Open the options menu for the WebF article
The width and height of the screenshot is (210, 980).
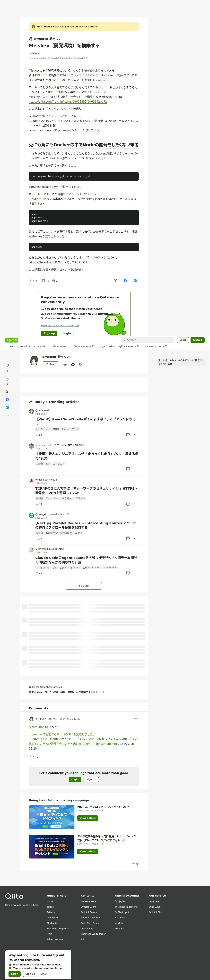click(135, 434)
